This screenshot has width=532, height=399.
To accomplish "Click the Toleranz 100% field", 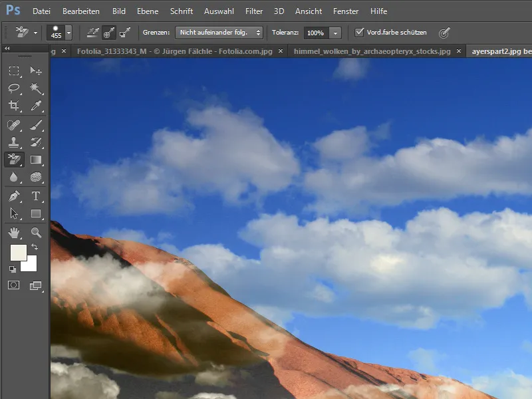I will pyautogui.click(x=317, y=33).
